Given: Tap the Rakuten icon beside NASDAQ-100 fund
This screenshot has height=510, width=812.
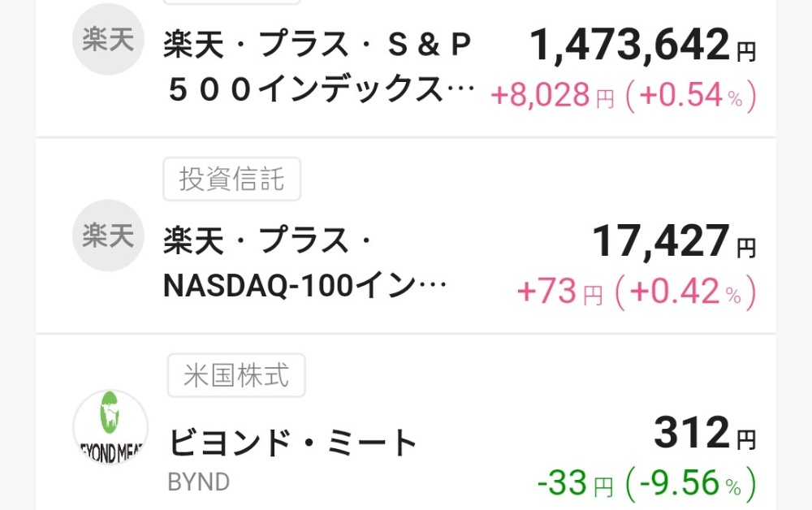Looking at the screenshot, I should tap(108, 236).
